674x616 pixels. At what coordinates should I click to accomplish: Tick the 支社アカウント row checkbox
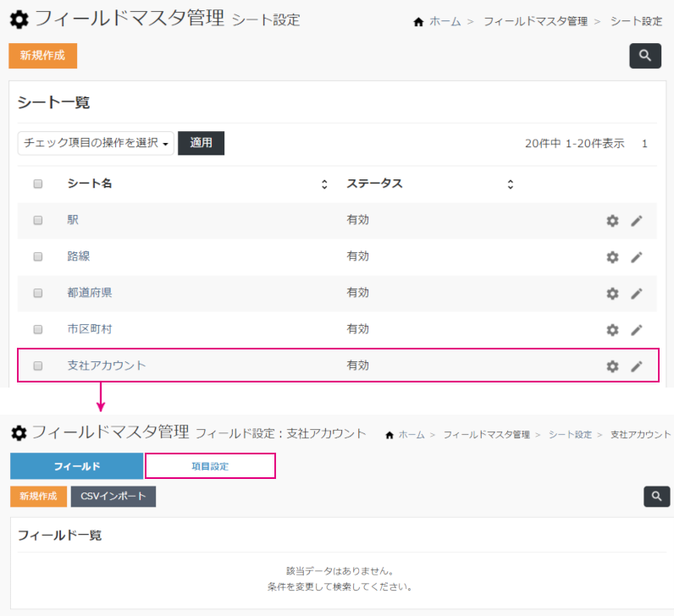point(37,366)
